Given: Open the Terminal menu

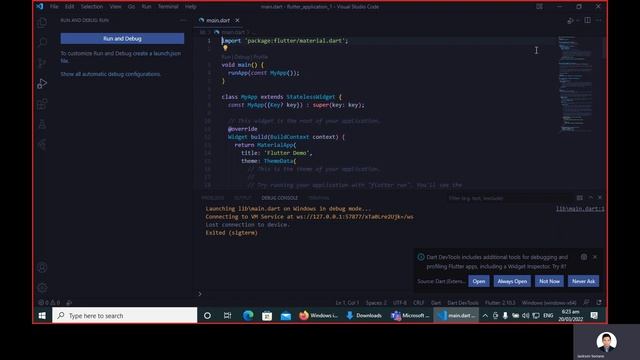Looking at the screenshot, I should [x=168, y=7].
